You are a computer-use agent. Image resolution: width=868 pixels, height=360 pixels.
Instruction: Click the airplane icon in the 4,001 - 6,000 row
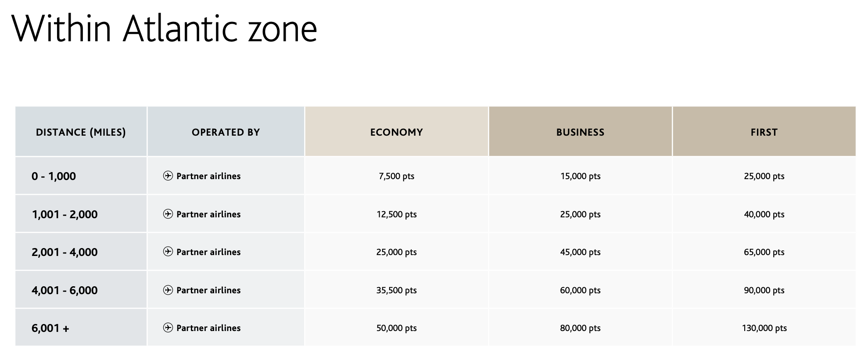click(x=168, y=290)
